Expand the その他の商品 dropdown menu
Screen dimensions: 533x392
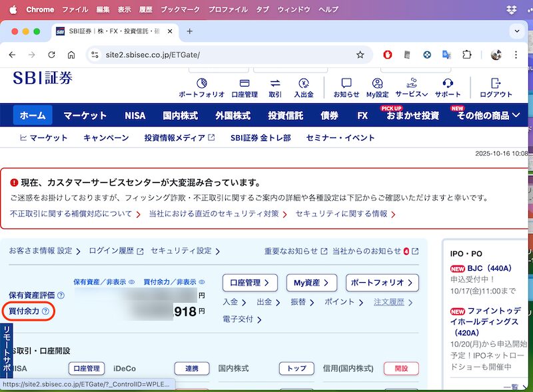click(488, 115)
